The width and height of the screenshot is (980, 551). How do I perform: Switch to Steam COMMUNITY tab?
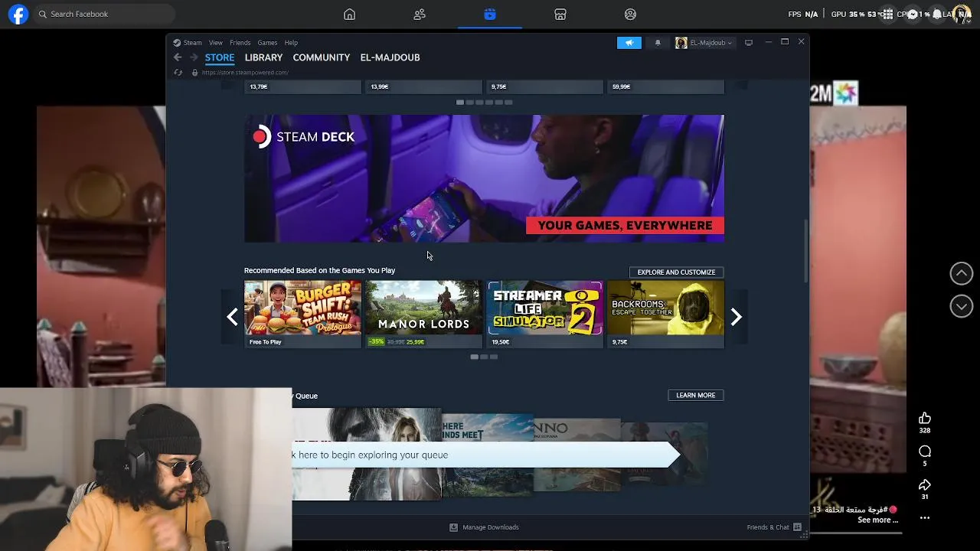point(321,57)
